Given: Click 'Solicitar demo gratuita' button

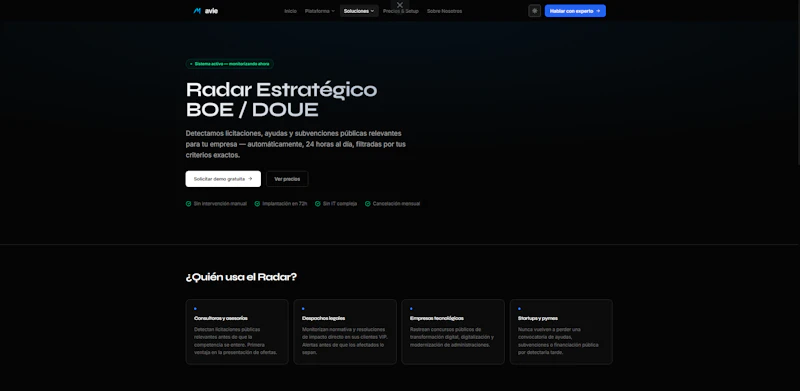Looking at the screenshot, I should pos(223,179).
